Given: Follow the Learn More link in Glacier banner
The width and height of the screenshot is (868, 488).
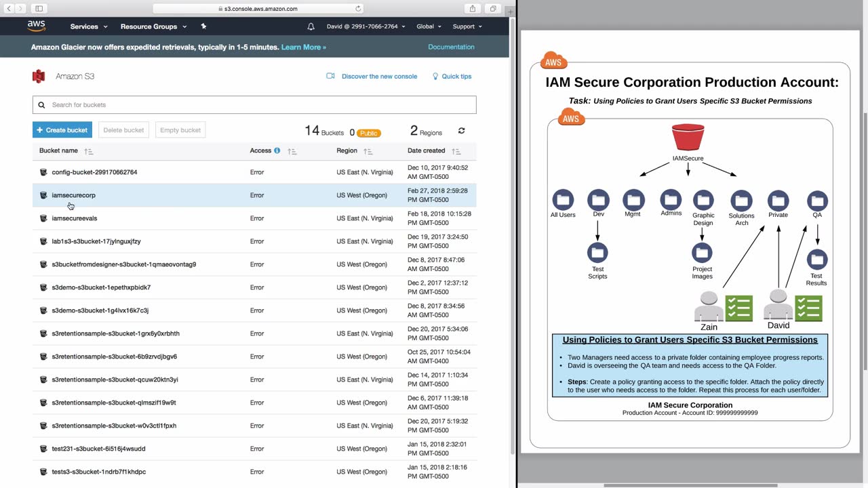Looking at the screenshot, I should tap(304, 47).
